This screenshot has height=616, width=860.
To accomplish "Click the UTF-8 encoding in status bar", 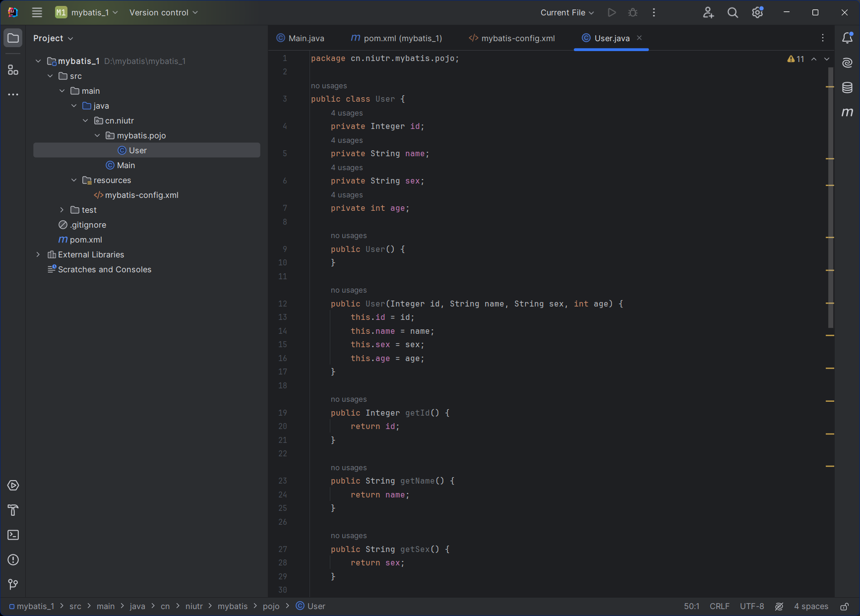I will pyautogui.click(x=752, y=606).
